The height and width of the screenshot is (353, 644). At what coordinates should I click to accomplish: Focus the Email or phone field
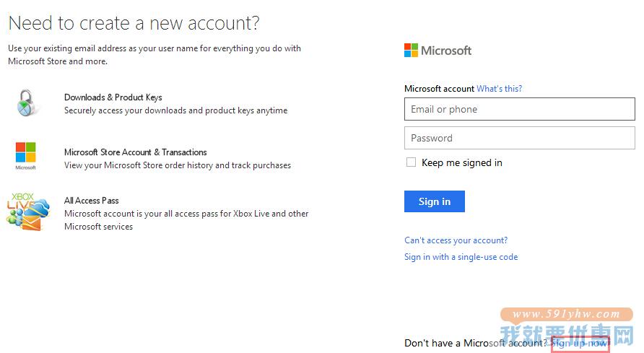click(520, 109)
